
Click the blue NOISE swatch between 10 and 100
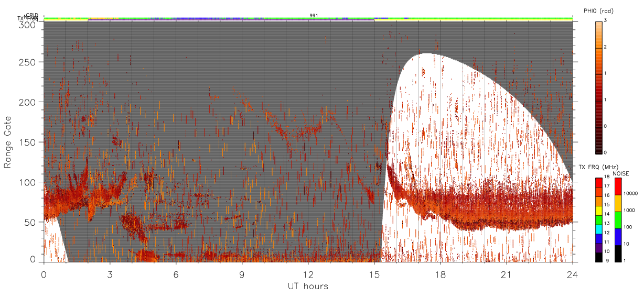tap(618, 237)
